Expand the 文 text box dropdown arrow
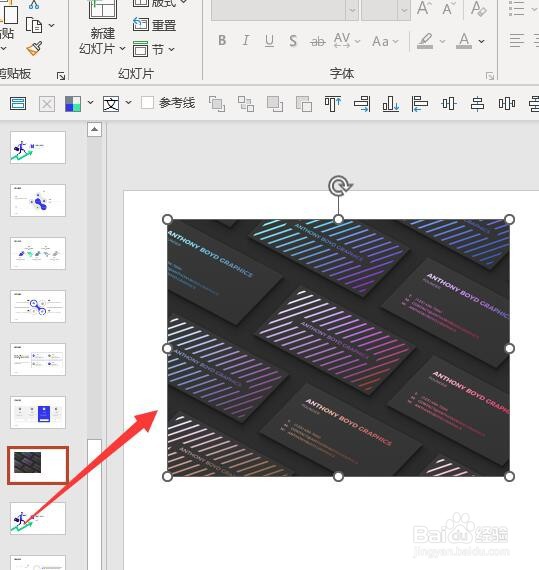Viewport: 539px width, 570px height. [x=128, y=103]
